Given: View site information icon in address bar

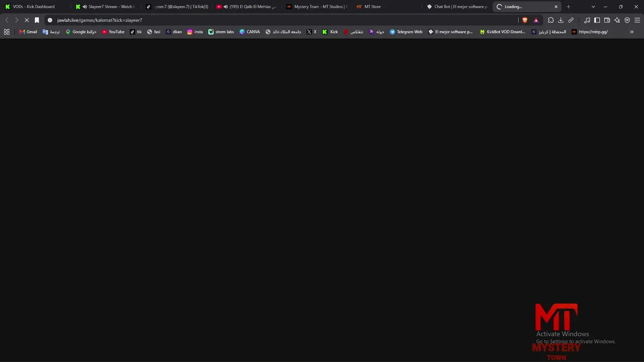Looking at the screenshot, I should tap(50, 20).
